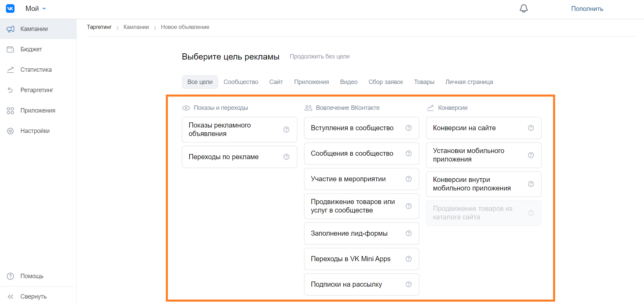This screenshot has width=644, height=304.
Task: Switch to the Личная страница tab
Action: 469,82
